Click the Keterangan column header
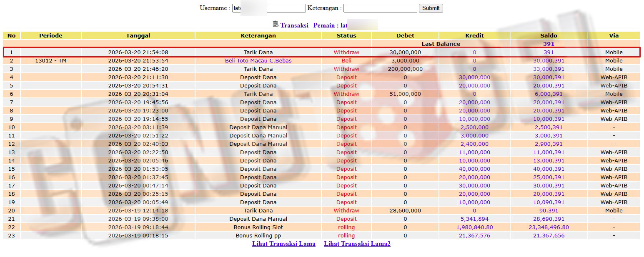Image resolution: width=644 pixels, height=257 pixels. point(258,35)
